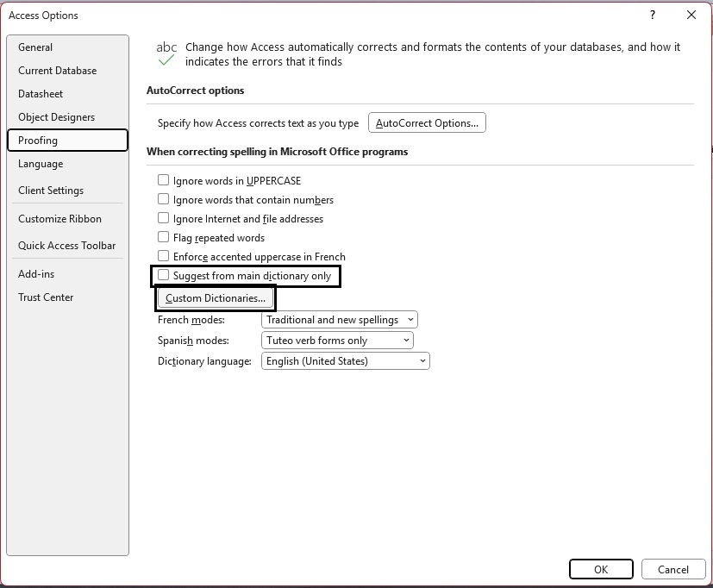
Task: Switch to the General category
Action: (x=35, y=47)
